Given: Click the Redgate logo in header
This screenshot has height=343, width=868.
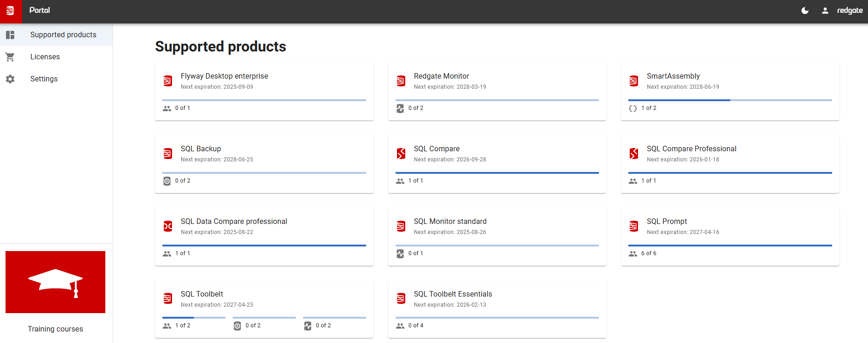Looking at the screenshot, I should (x=11, y=11).
